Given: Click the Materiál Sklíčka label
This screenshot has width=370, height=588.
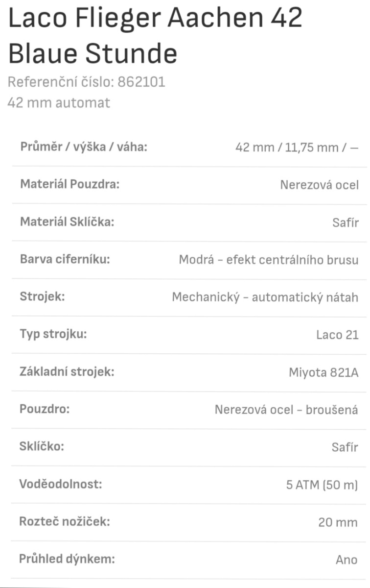Looking at the screenshot, I should (x=67, y=221).
